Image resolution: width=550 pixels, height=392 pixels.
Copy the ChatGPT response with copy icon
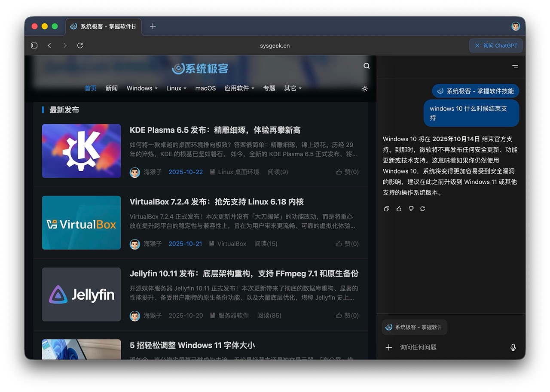[387, 209]
